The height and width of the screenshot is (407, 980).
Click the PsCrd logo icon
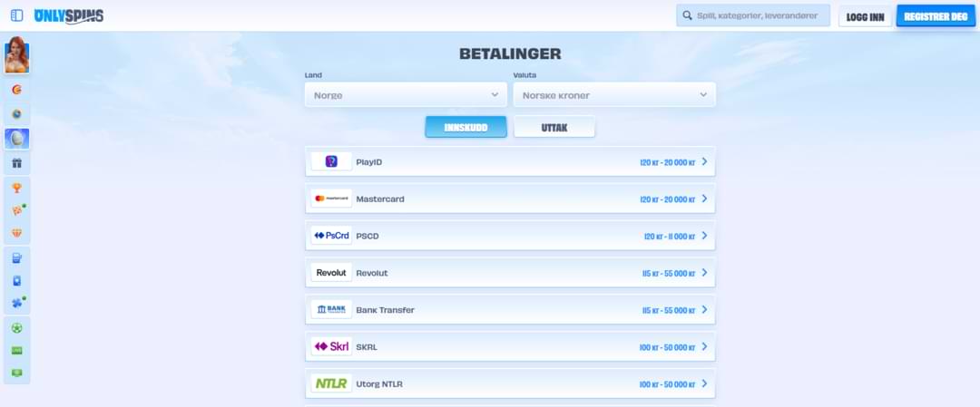click(x=331, y=236)
